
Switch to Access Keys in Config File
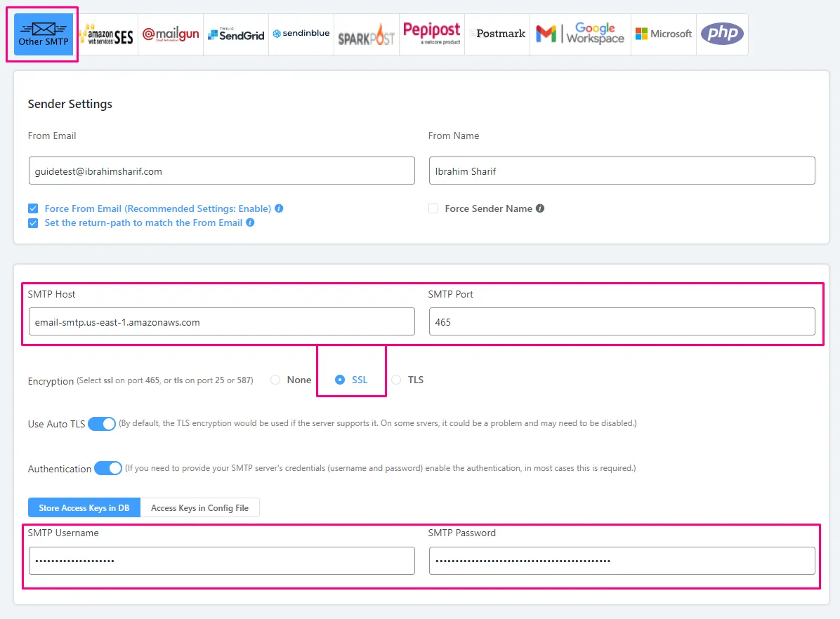200,507
